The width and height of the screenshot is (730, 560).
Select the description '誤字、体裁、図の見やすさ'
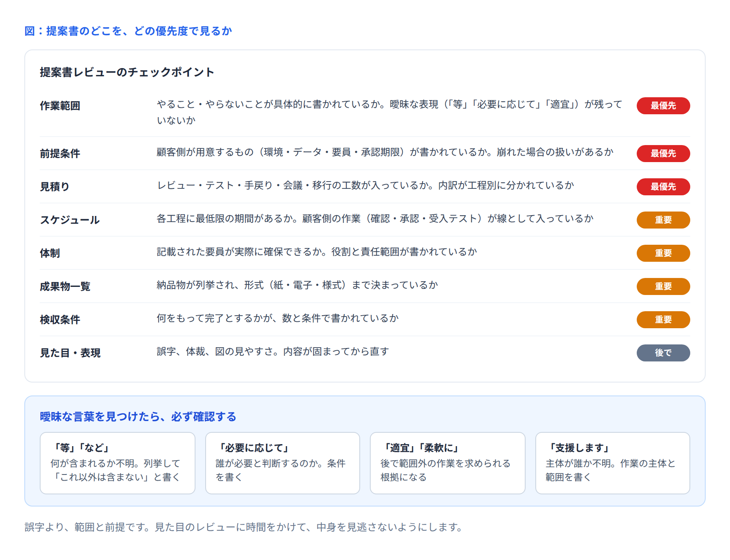point(273,351)
